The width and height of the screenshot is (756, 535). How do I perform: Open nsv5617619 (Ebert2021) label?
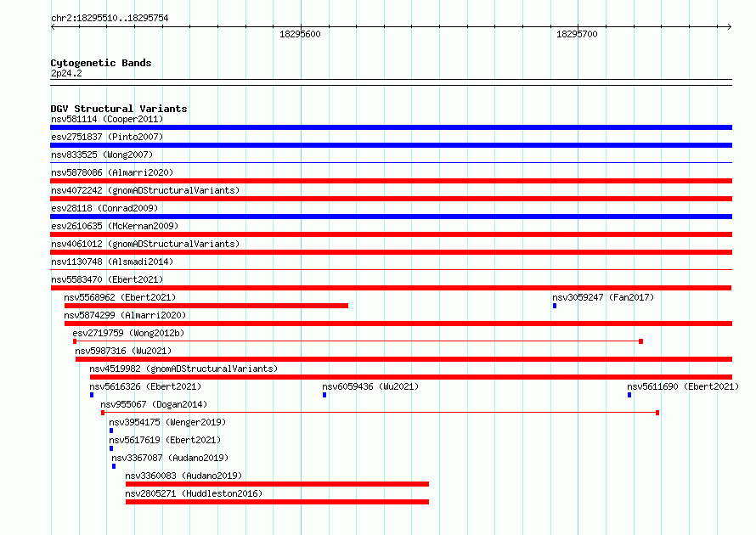point(165,440)
